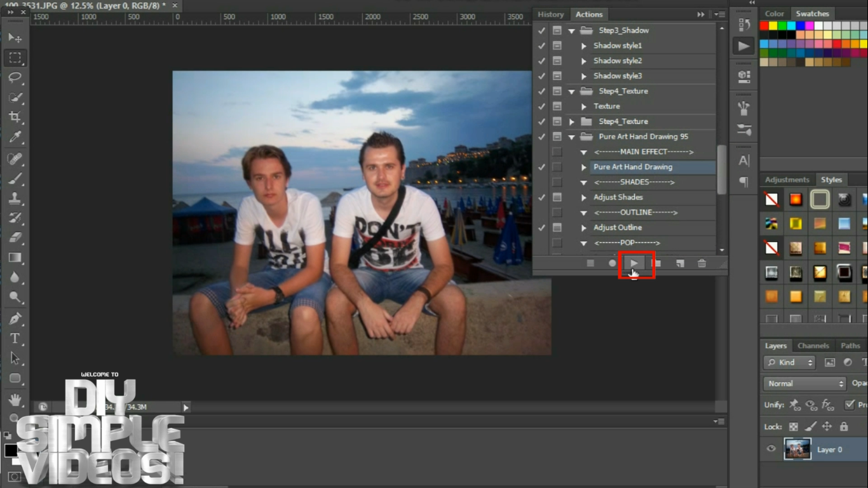Select the Hand tool

point(15,400)
